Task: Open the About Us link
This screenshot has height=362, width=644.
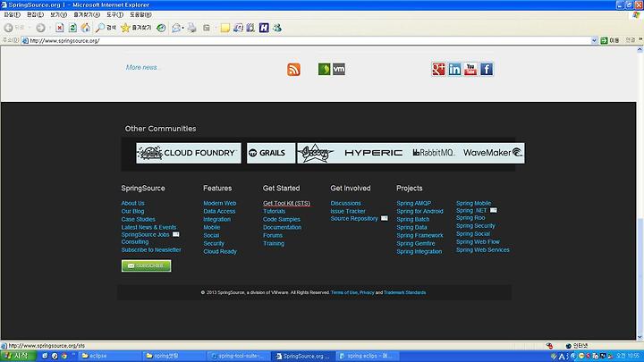Action: [132, 203]
